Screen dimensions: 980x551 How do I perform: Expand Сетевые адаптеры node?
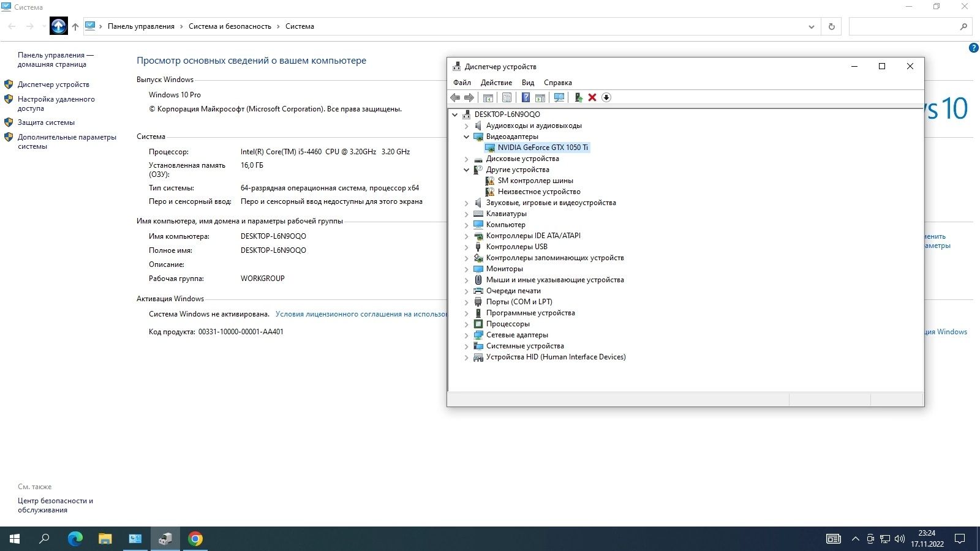pos(466,335)
